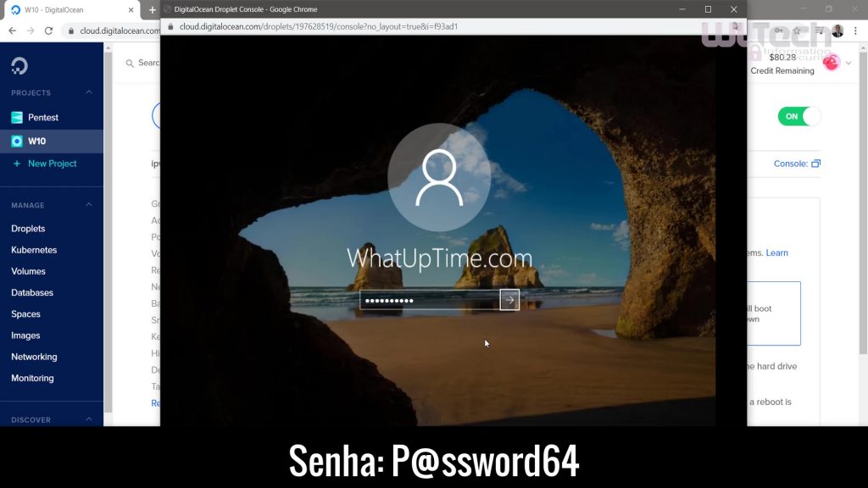The width and height of the screenshot is (868, 488).
Task: Open Kubernetes in the sidebar
Action: pyautogui.click(x=34, y=250)
